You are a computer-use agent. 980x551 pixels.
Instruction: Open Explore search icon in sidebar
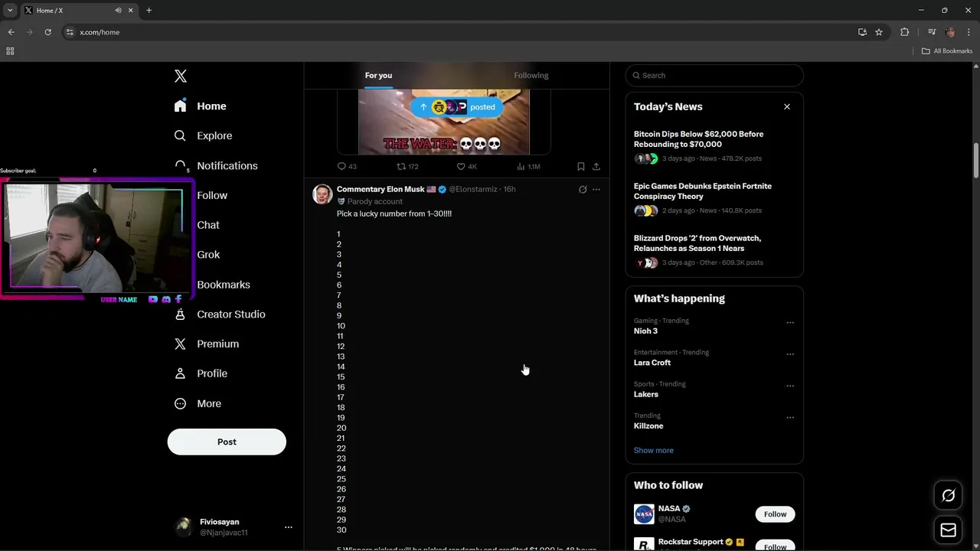pos(180,135)
